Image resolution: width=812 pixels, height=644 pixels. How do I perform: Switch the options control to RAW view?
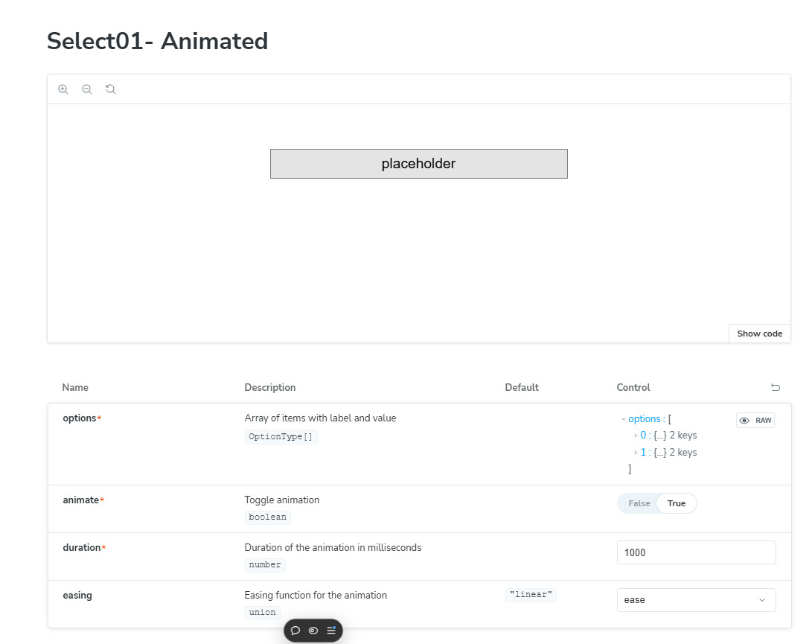click(755, 421)
